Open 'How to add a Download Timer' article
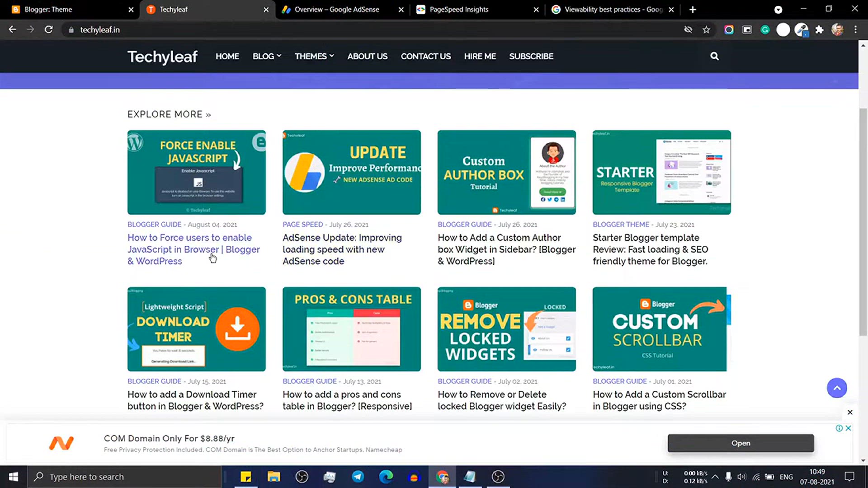The width and height of the screenshot is (868, 488). point(195,400)
